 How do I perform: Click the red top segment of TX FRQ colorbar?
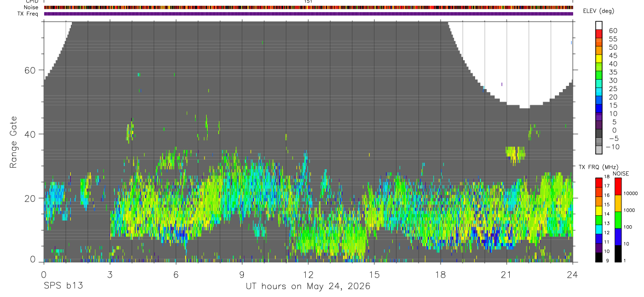pyautogui.click(x=598, y=182)
